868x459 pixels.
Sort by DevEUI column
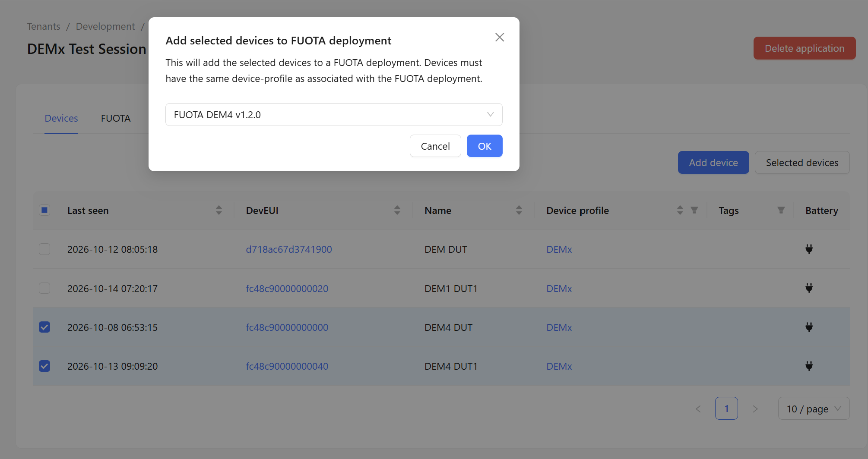(x=397, y=211)
